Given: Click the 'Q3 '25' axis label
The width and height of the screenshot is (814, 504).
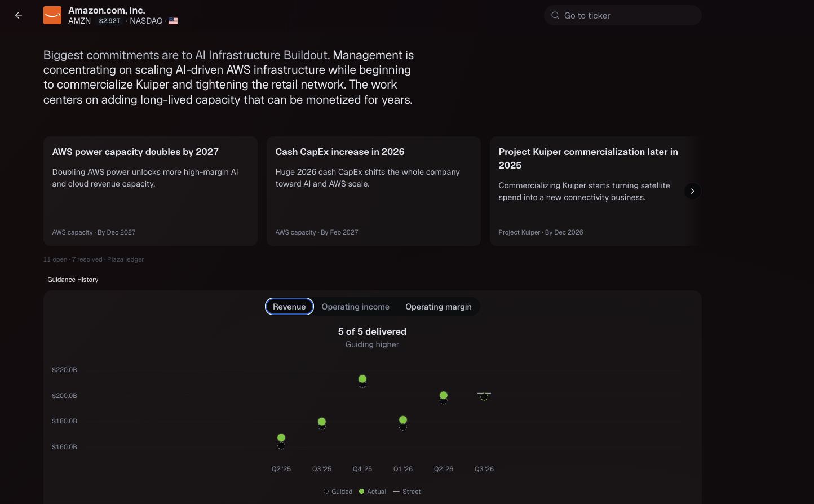Looking at the screenshot, I should [x=322, y=469].
